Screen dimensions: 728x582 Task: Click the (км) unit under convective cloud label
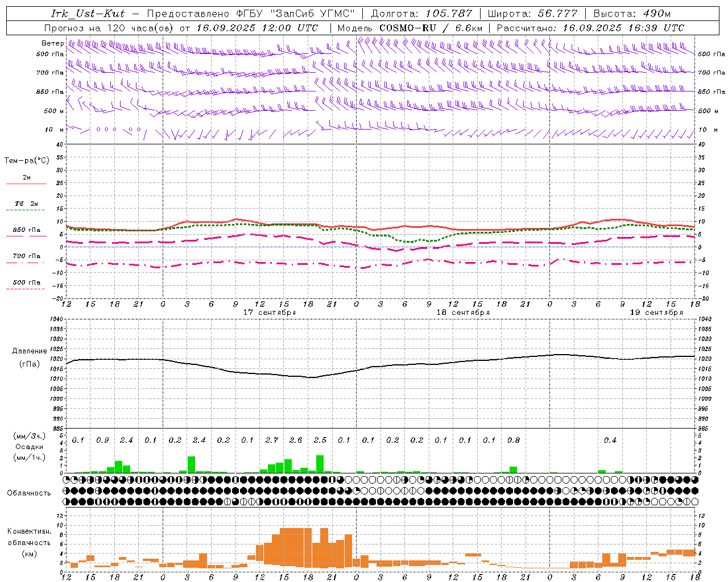29,554
